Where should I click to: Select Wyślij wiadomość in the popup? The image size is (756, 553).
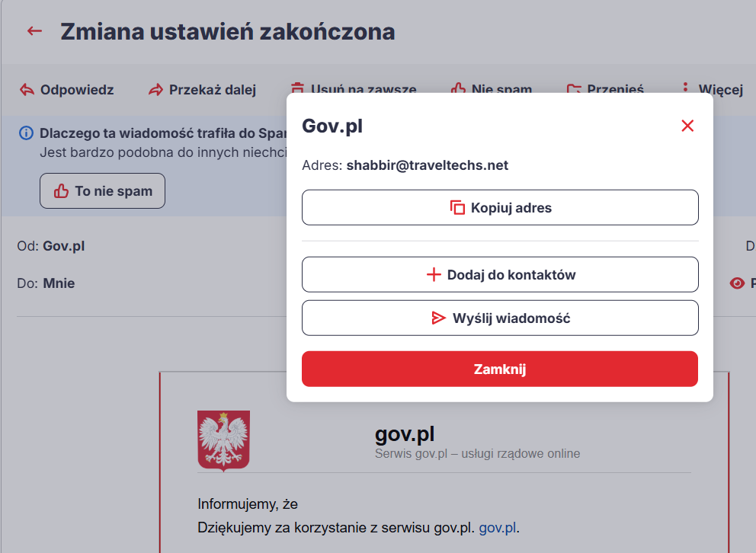[x=500, y=318]
